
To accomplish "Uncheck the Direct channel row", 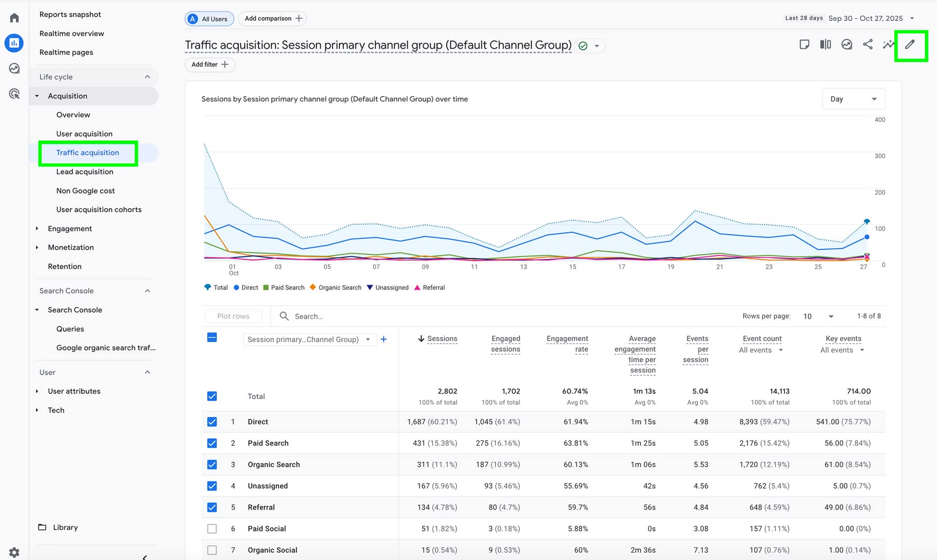I will tap(212, 422).
